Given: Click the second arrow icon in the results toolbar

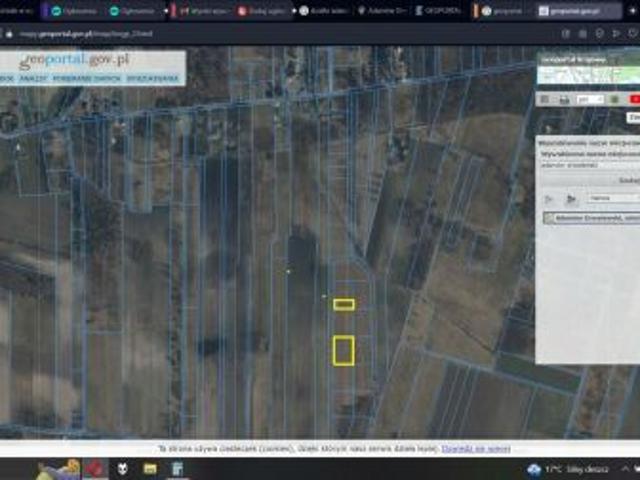Looking at the screenshot, I should (571, 199).
